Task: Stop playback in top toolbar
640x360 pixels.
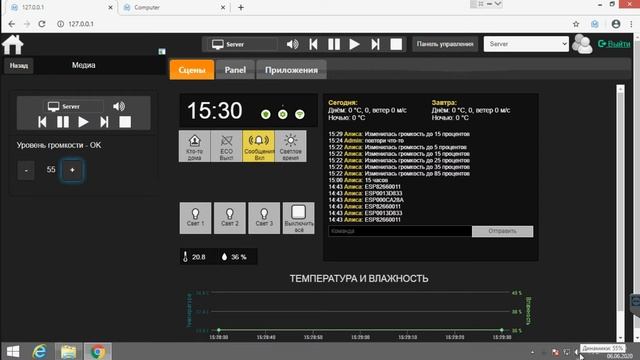Action: [396, 44]
